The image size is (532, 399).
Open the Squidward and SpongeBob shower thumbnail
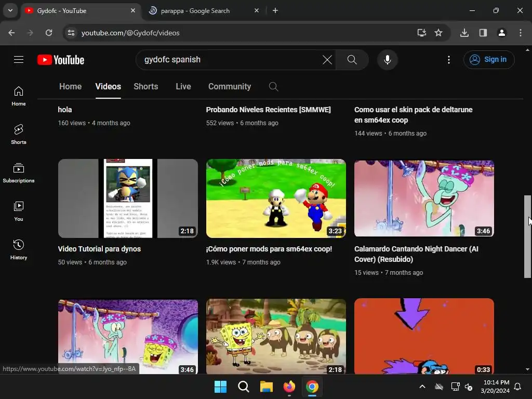(x=128, y=337)
